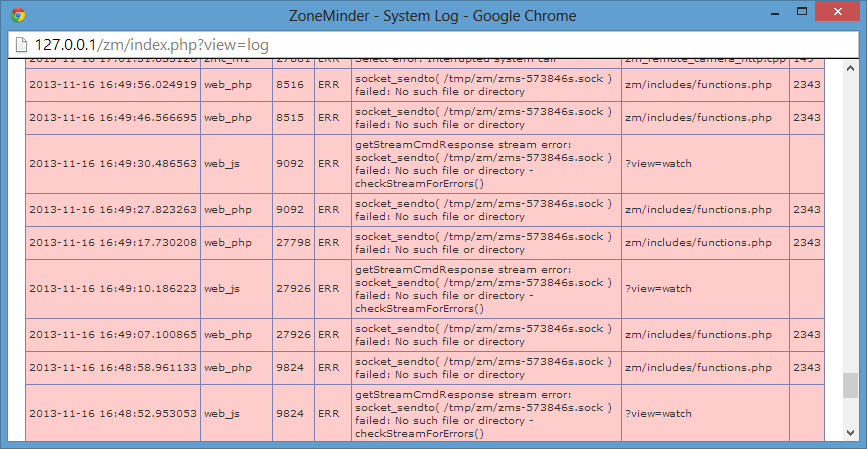
Task: Select timestamp 2013-11-16 16:48:52.953053
Action: pyautogui.click(x=113, y=414)
